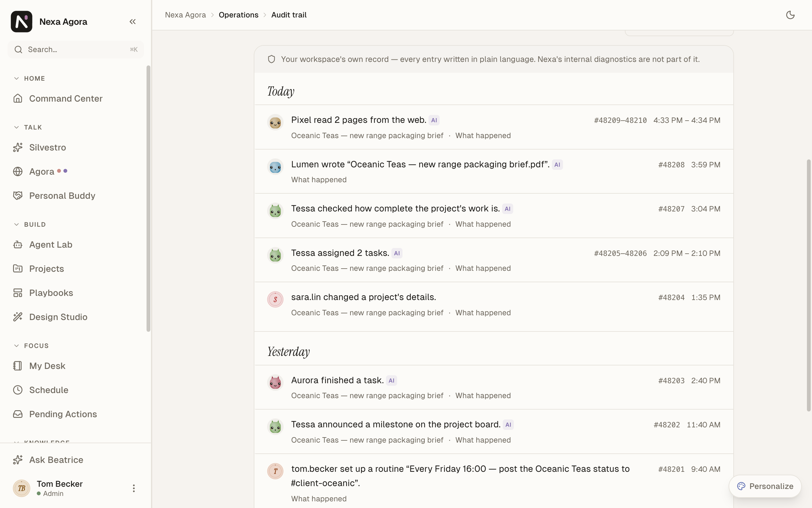
Task: Open Tom Becker account options menu
Action: point(134,488)
